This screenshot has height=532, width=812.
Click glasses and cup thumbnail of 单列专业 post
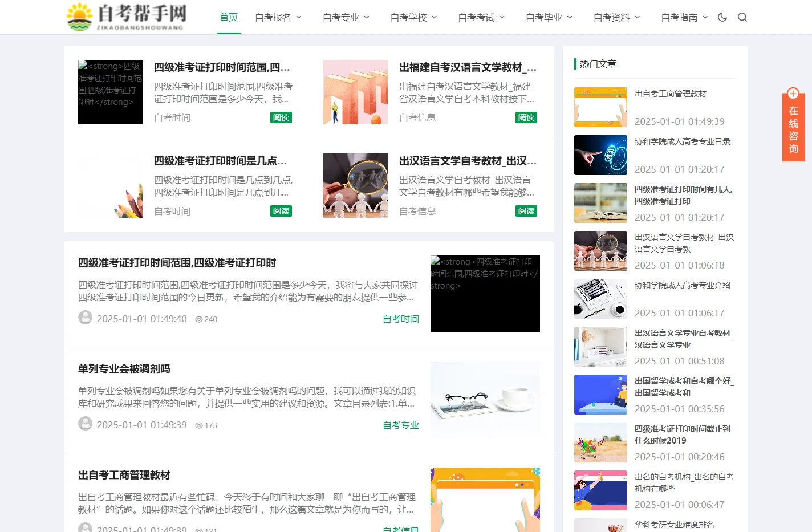485,400
